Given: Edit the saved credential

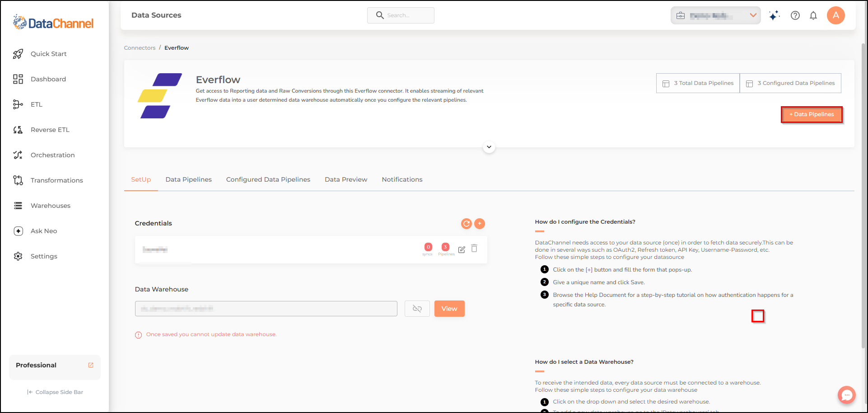Looking at the screenshot, I should (462, 249).
